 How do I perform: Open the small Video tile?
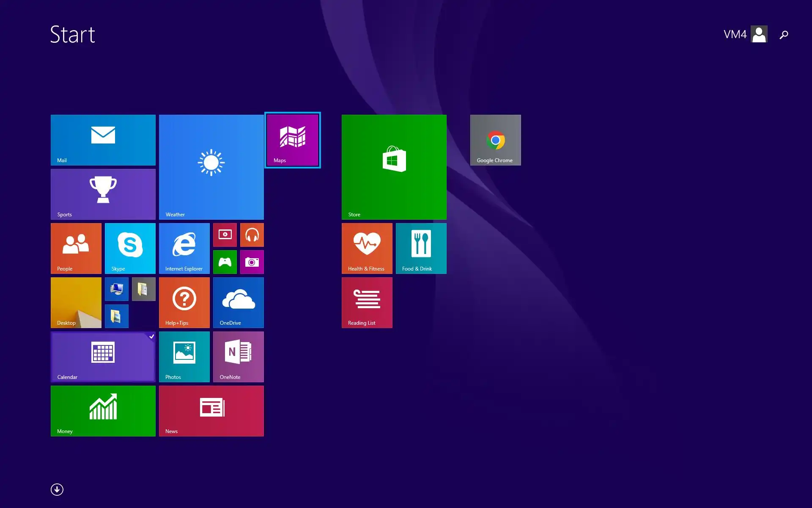click(x=225, y=235)
